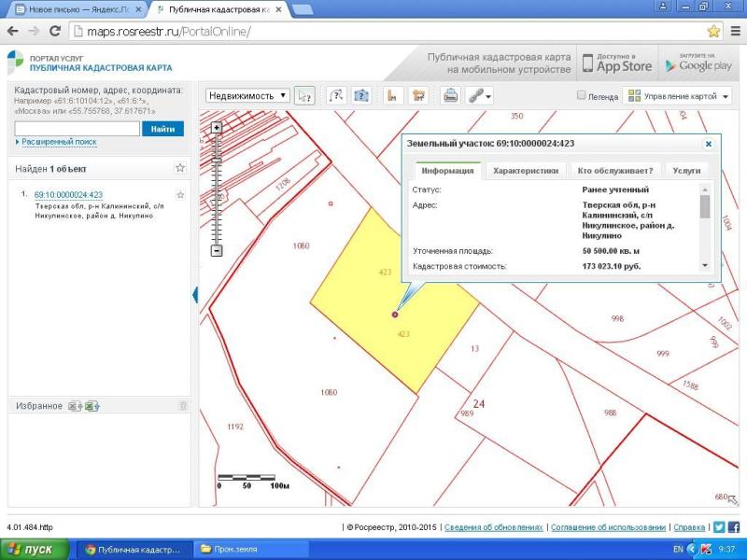Select the measure area tool
Image resolution: width=747 pixels, height=560 pixels.
(x=418, y=95)
